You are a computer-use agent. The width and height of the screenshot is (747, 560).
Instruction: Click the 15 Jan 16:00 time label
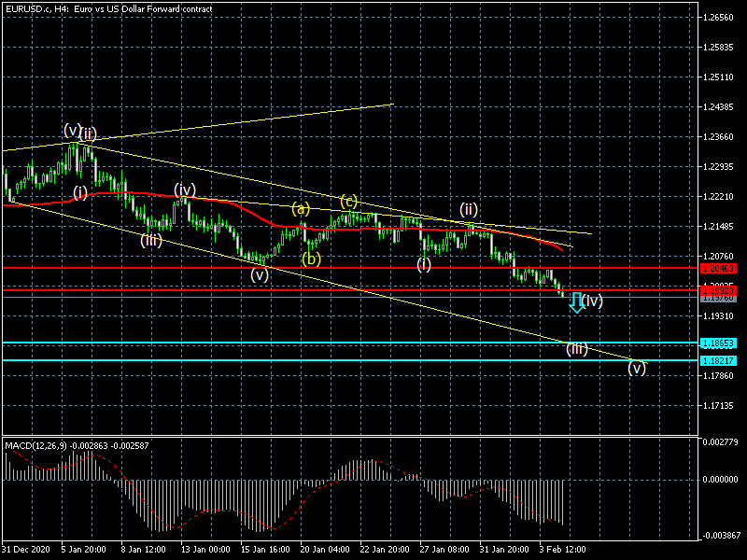tap(265, 550)
